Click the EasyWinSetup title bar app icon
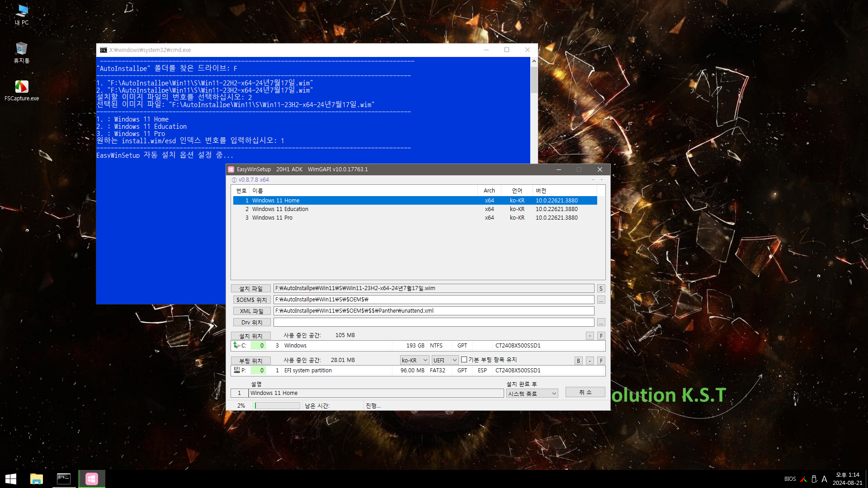The image size is (868, 488). point(231,169)
